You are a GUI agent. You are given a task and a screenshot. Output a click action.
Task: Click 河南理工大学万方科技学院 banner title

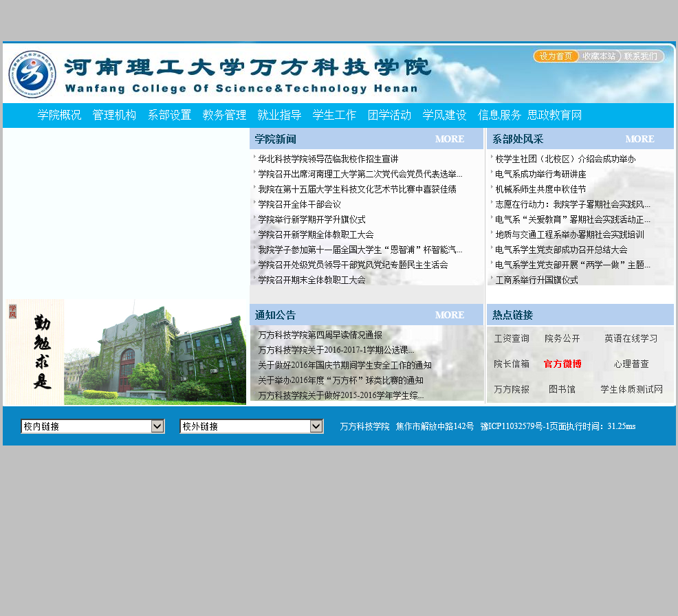[248, 67]
